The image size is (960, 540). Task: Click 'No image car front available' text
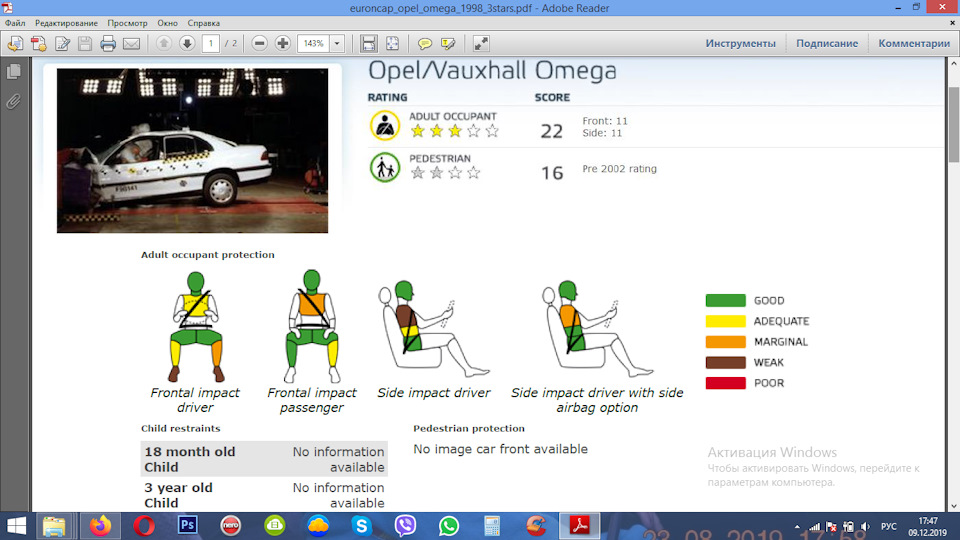point(500,449)
